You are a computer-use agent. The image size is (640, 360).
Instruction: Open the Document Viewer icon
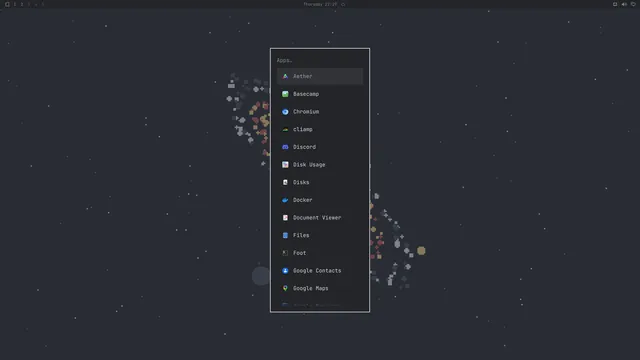pyautogui.click(x=285, y=218)
